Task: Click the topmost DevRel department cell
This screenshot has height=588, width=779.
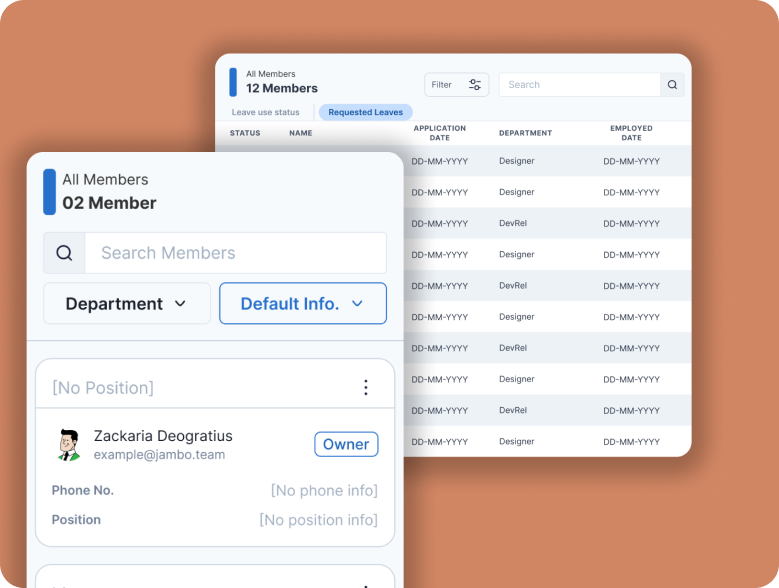Action: (513, 223)
